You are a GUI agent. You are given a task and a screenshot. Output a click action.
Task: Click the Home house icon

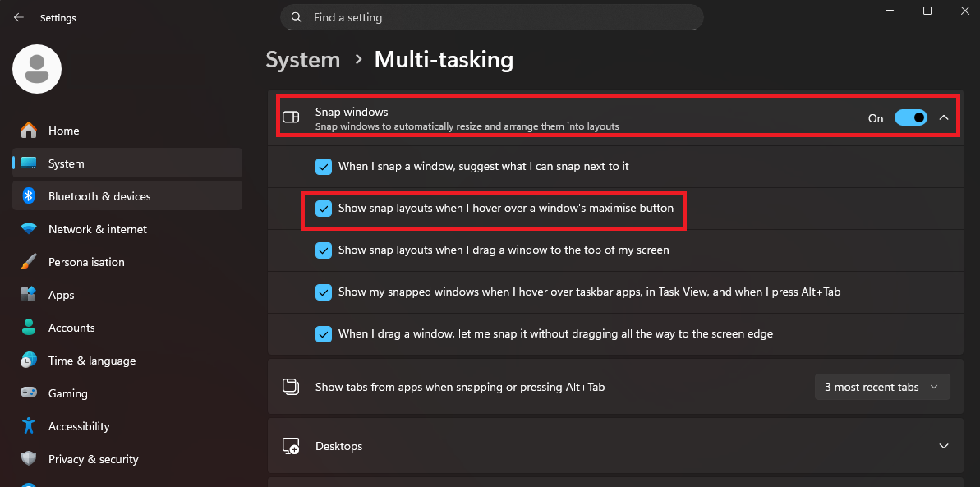click(x=29, y=131)
